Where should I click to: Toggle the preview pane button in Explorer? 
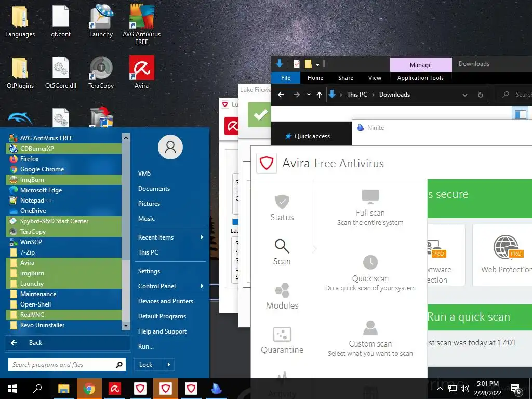(521, 114)
